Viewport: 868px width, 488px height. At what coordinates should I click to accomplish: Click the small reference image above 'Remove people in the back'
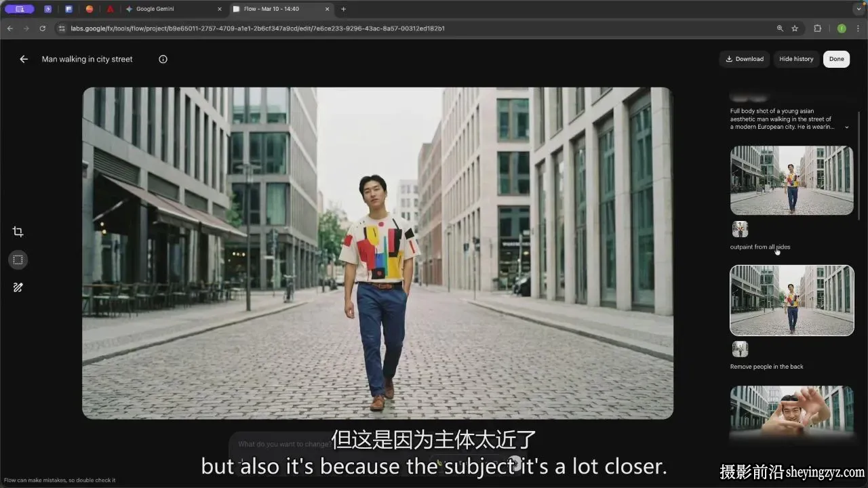(740, 349)
